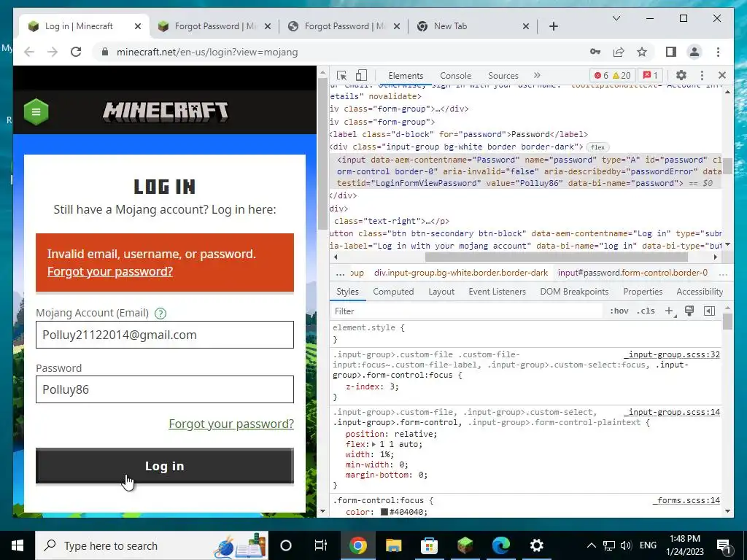Click the site lock icon

(x=105, y=52)
